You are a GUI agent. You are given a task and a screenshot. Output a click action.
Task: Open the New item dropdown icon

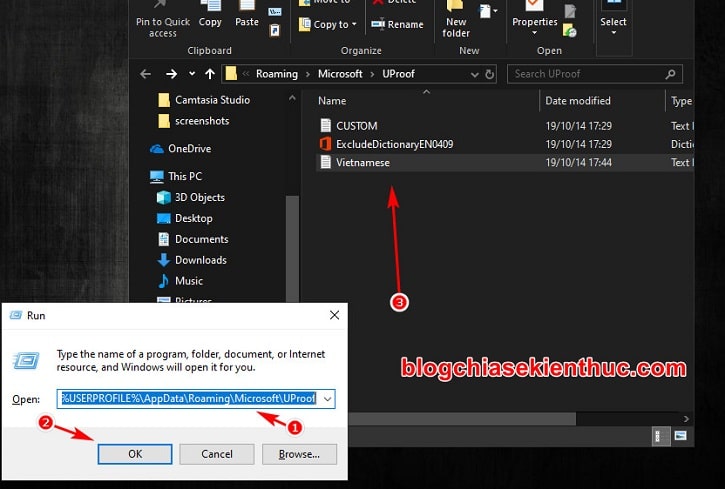(488, 10)
